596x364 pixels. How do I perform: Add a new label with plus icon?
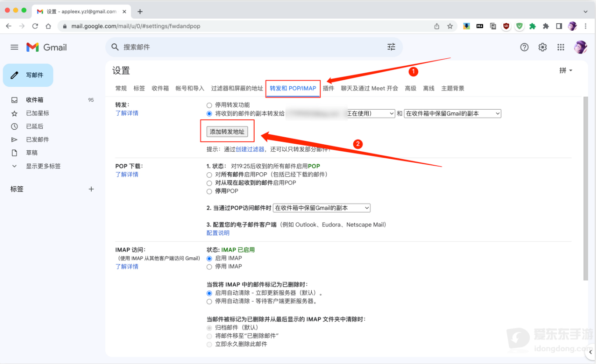tap(91, 189)
